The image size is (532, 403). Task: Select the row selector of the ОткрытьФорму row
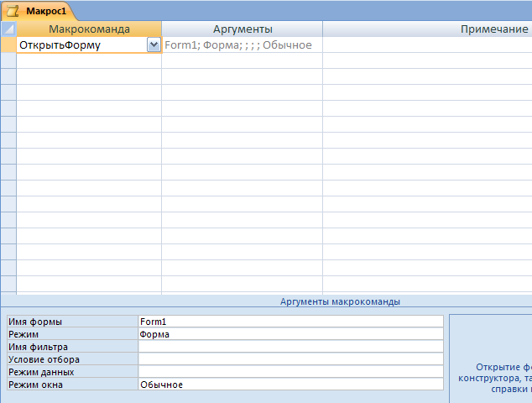8,44
